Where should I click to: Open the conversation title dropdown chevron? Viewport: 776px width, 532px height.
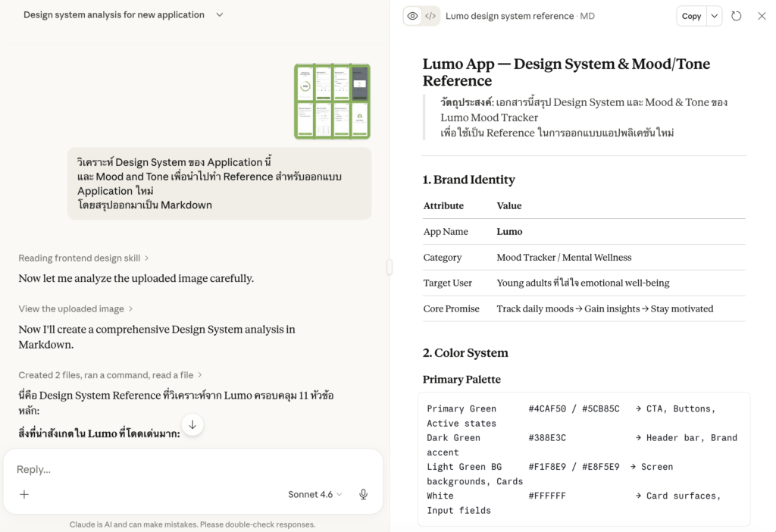tap(220, 14)
